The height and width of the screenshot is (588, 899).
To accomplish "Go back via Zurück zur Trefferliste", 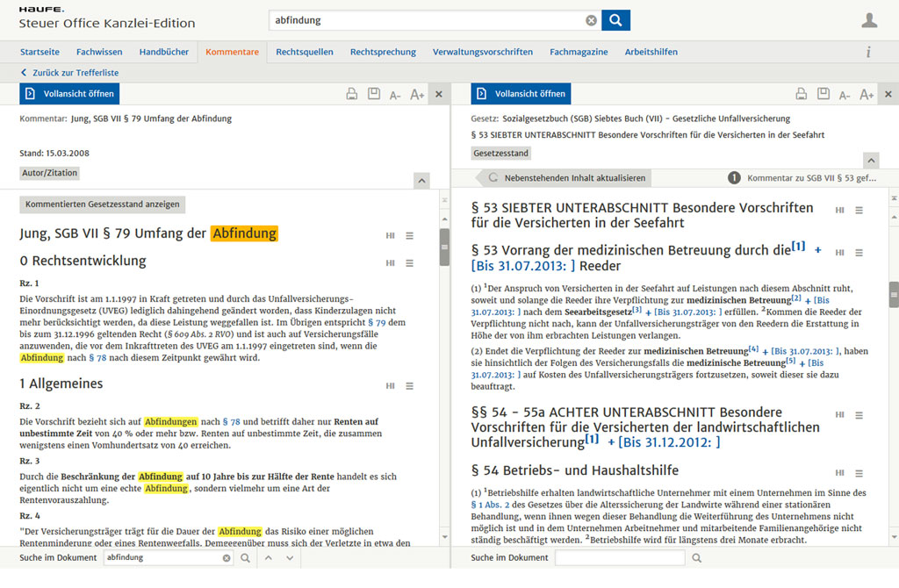I will tap(70, 73).
